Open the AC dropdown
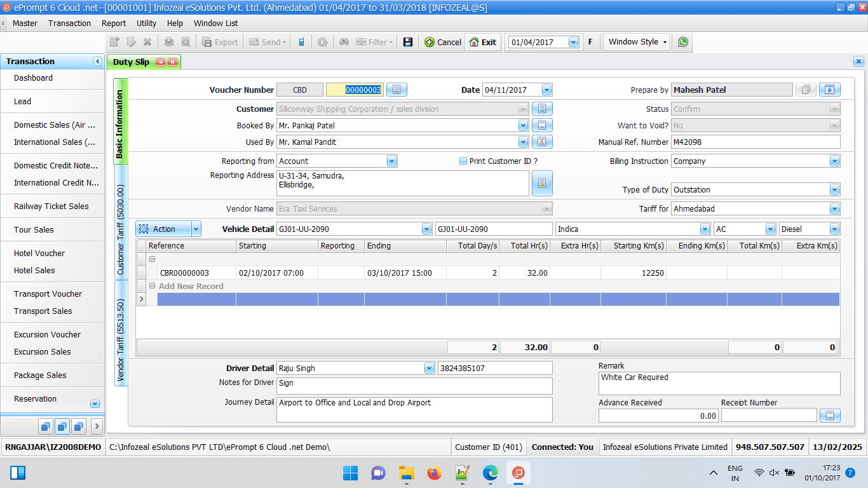 770,229
